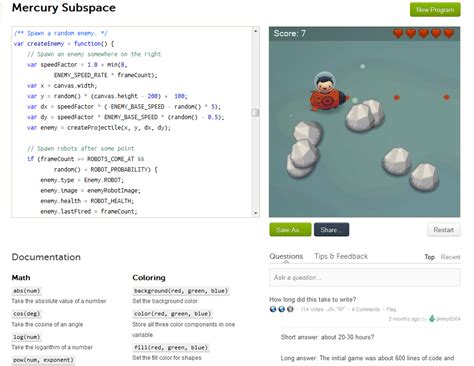474x366 pixels.
Task: Click the comment "// Spawn robots after some point"
Action: click(x=81, y=148)
